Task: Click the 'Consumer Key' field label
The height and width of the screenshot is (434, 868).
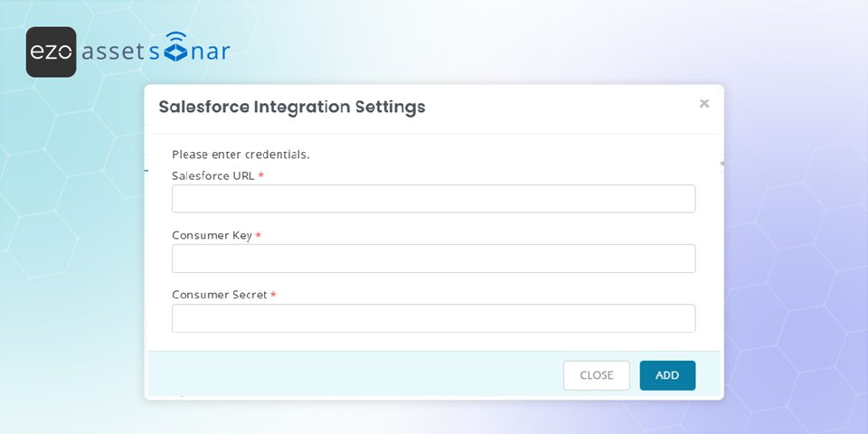Action: 212,236
